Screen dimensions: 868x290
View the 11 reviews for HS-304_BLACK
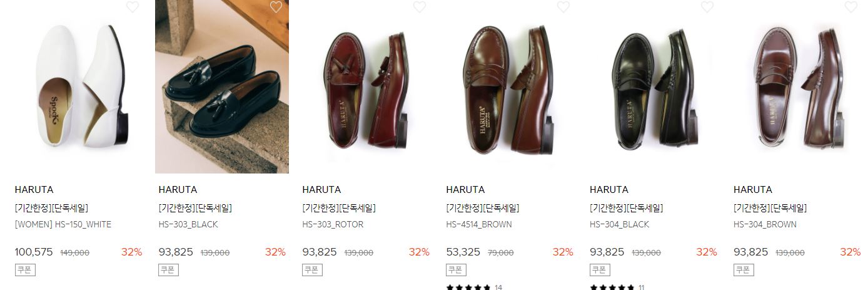tap(617, 287)
